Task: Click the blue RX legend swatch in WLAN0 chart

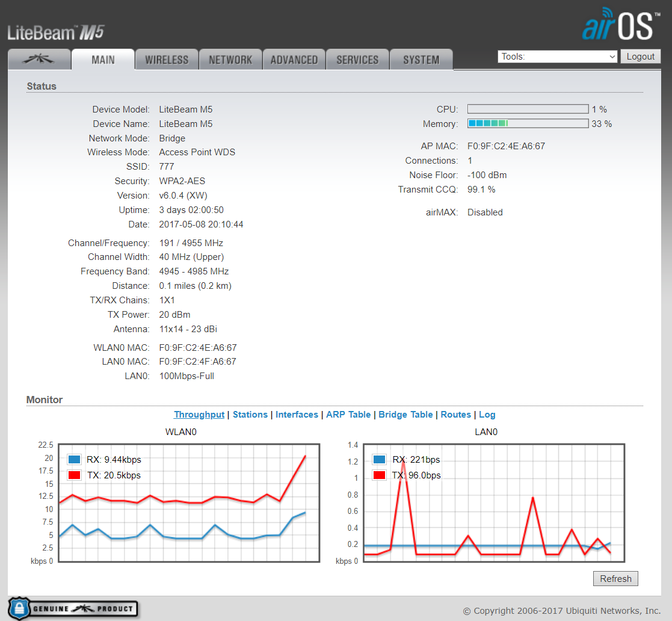Action: pyautogui.click(x=74, y=459)
